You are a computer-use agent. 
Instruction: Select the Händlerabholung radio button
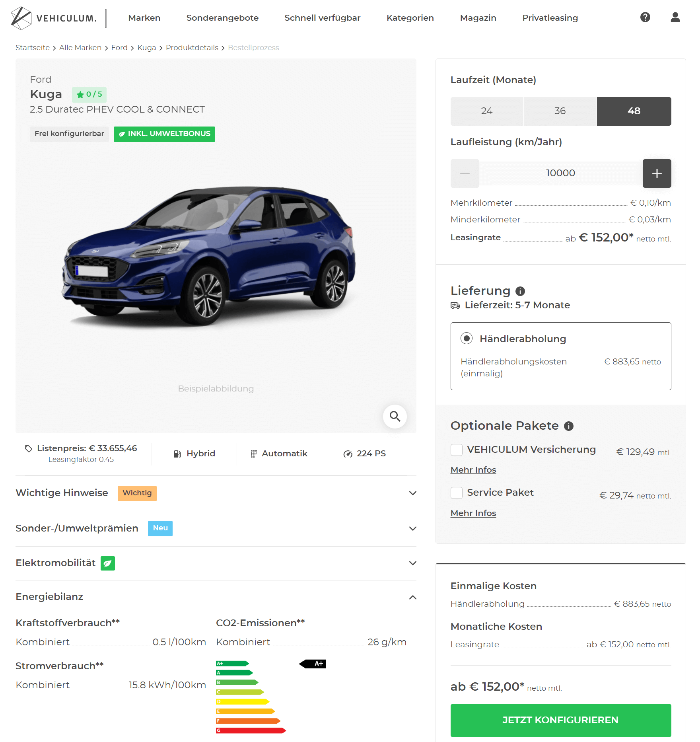coord(467,339)
